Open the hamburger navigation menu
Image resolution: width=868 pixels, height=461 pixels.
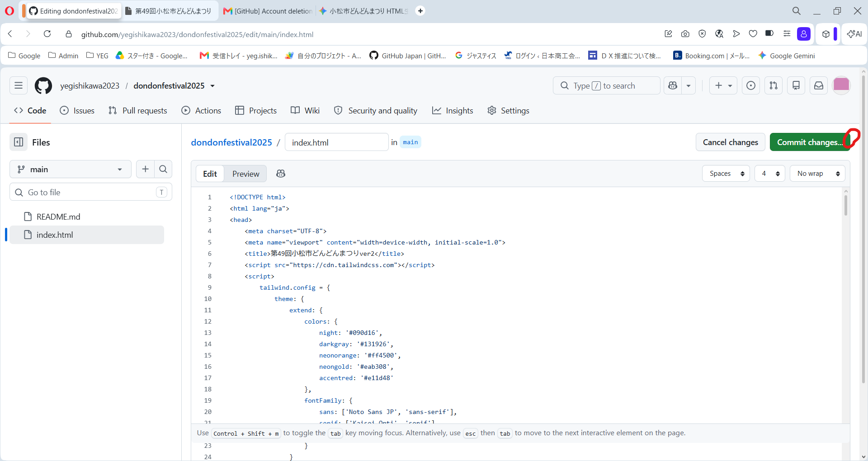tap(19, 85)
